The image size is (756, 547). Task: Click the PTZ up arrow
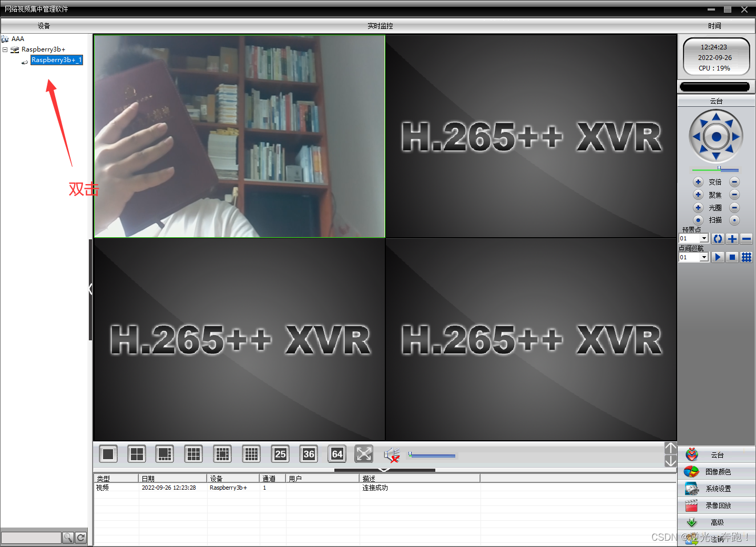click(x=716, y=117)
